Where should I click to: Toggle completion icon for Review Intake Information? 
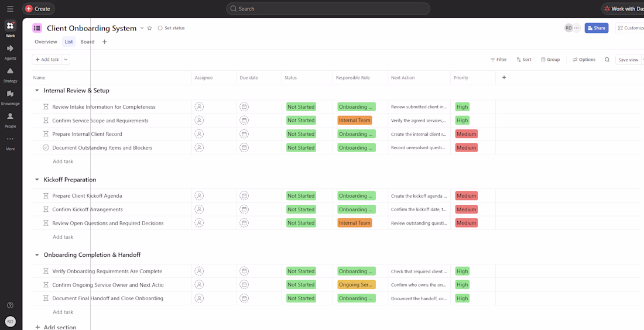tap(46, 106)
